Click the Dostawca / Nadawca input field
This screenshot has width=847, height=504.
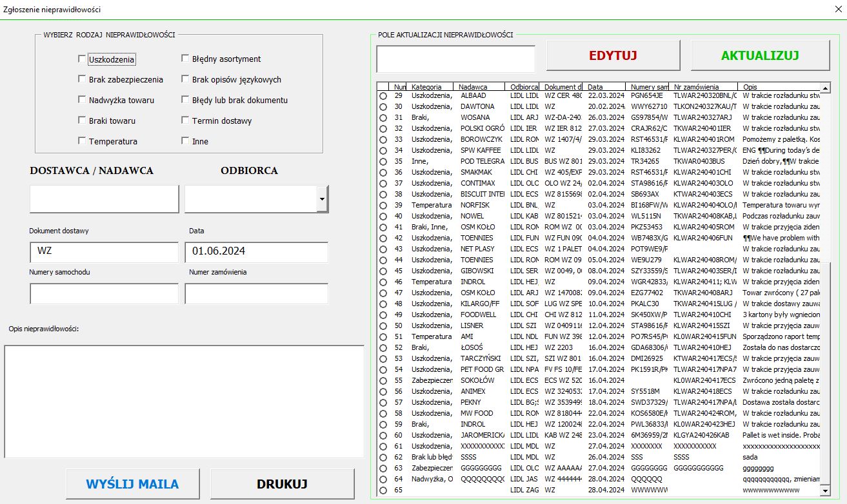coord(104,199)
